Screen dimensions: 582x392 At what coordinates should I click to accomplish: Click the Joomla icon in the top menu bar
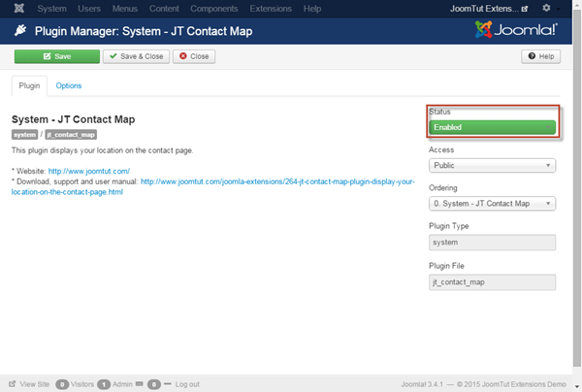tap(19, 8)
